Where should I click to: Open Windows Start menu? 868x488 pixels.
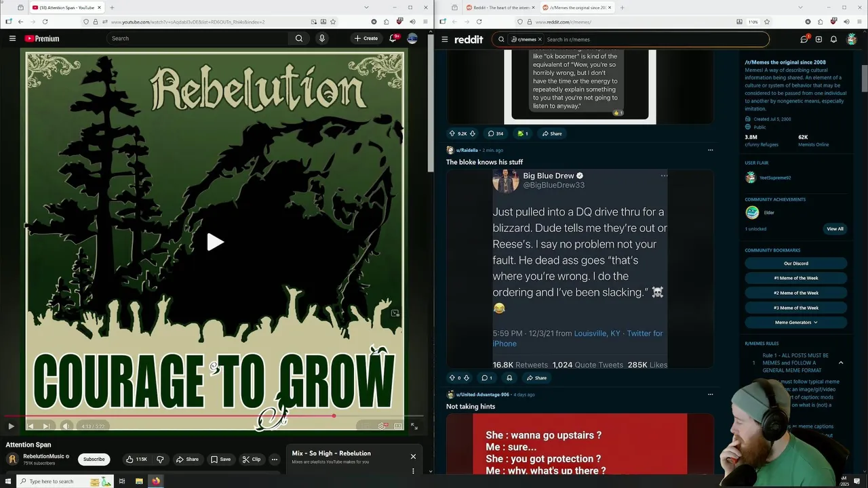point(8,481)
